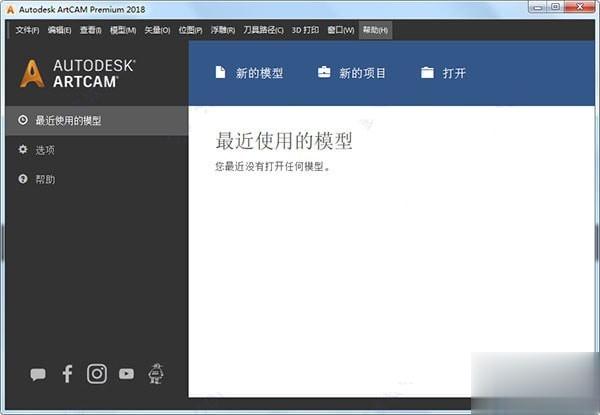Screen dimensions: 600x415
Task: Click the figure character icon beside YouTube
Action: pyautogui.click(x=156, y=373)
